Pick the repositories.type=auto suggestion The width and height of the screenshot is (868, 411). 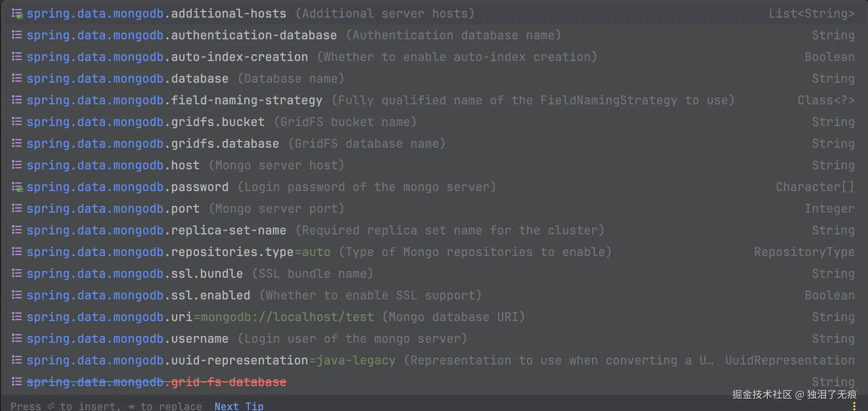point(178,252)
